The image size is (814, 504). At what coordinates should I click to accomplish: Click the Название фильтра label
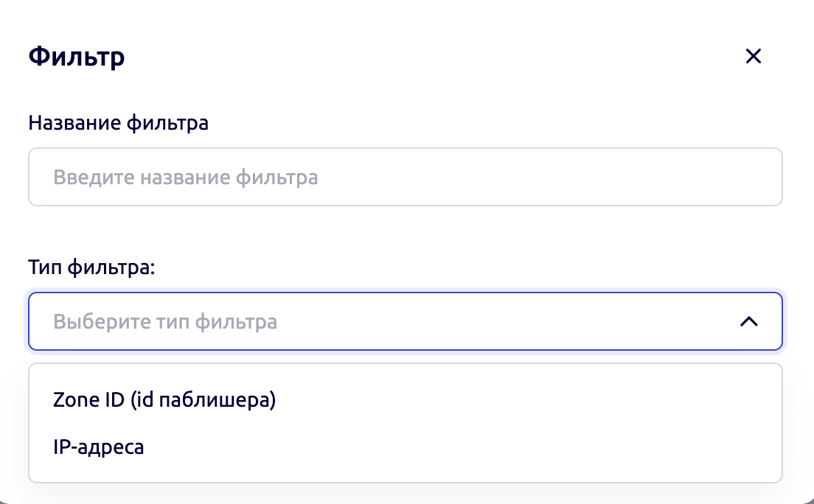119,122
